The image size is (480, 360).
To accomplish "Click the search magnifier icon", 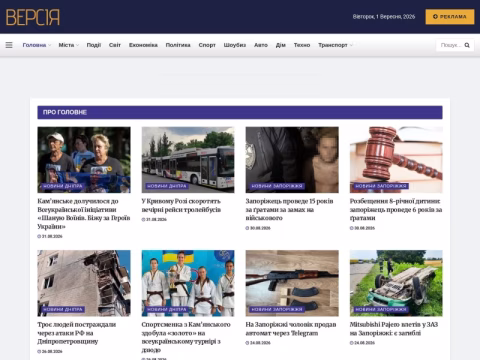I will click(467, 45).
